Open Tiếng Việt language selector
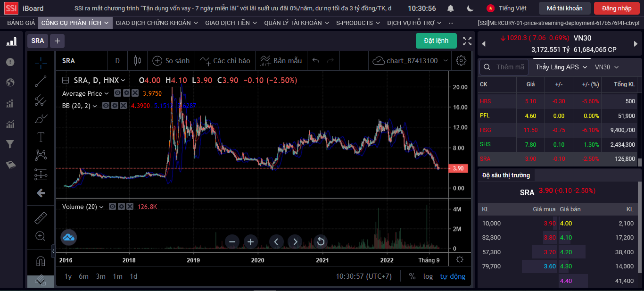644x291 pixels. coord(508,8)
